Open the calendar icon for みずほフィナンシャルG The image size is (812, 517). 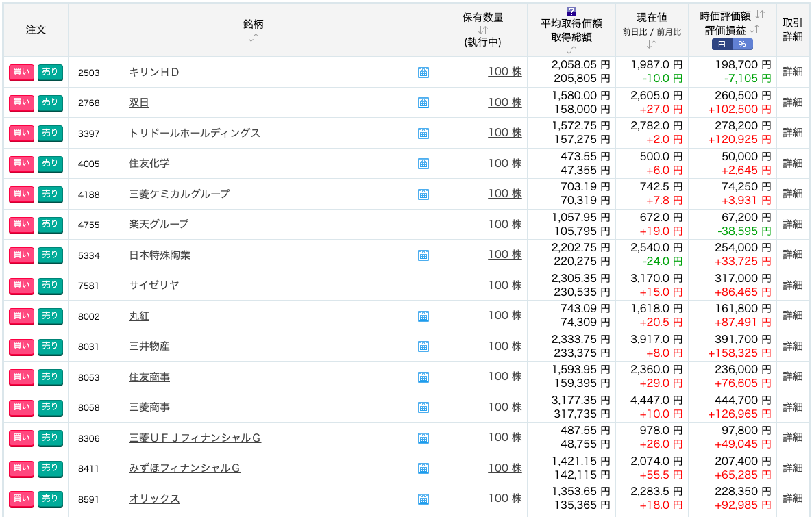pyautogui.click(x=423, y=468)
